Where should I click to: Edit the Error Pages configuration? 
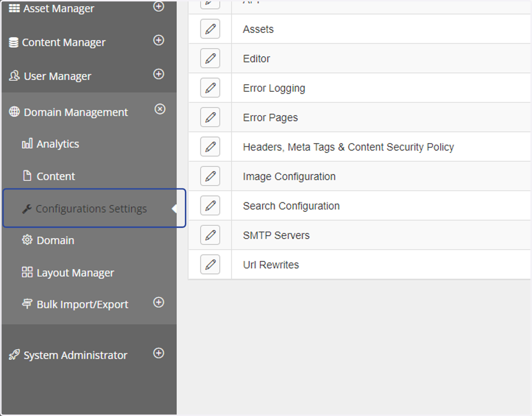coord(210,118)
